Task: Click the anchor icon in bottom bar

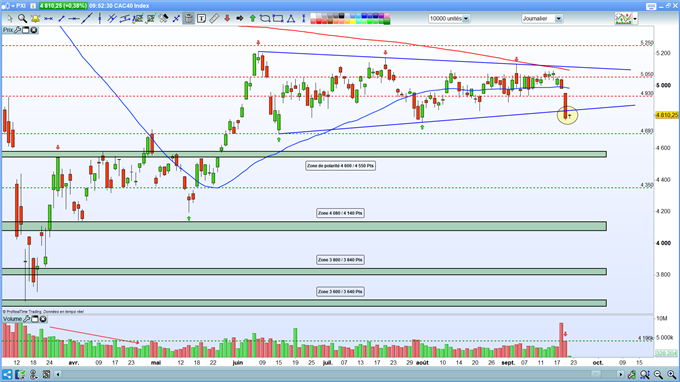Action: pos(33,374)
